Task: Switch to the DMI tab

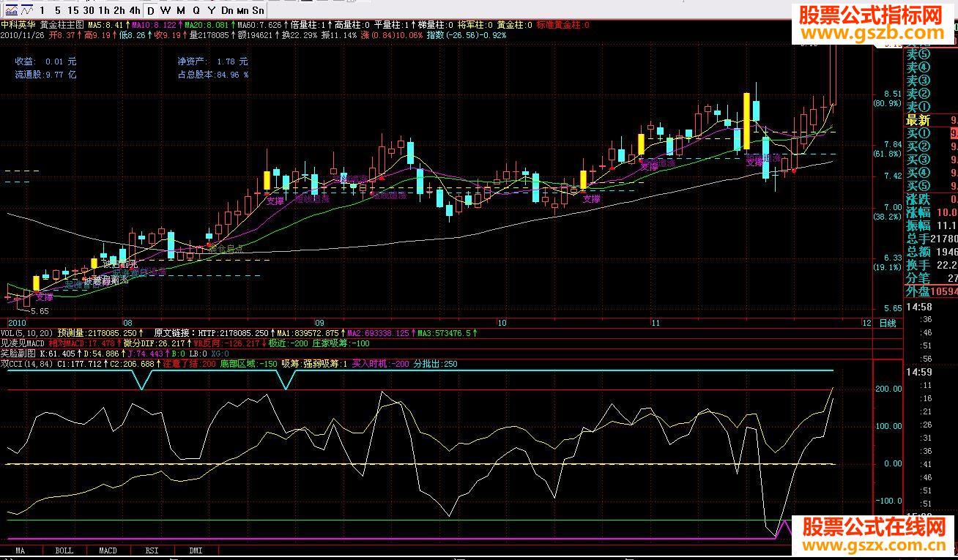Action: pyautogui.click(x=196, y=550)
